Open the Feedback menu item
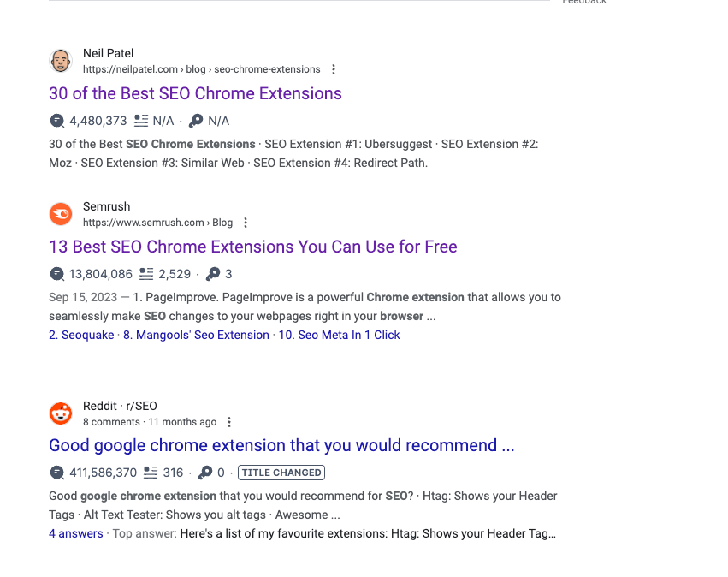 tap(583, 3)
